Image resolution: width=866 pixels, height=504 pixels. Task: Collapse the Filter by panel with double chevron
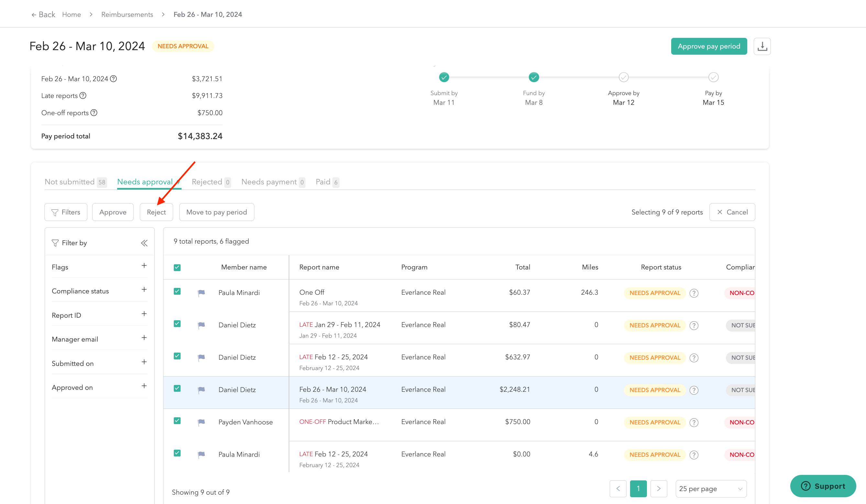pos(144,243)
